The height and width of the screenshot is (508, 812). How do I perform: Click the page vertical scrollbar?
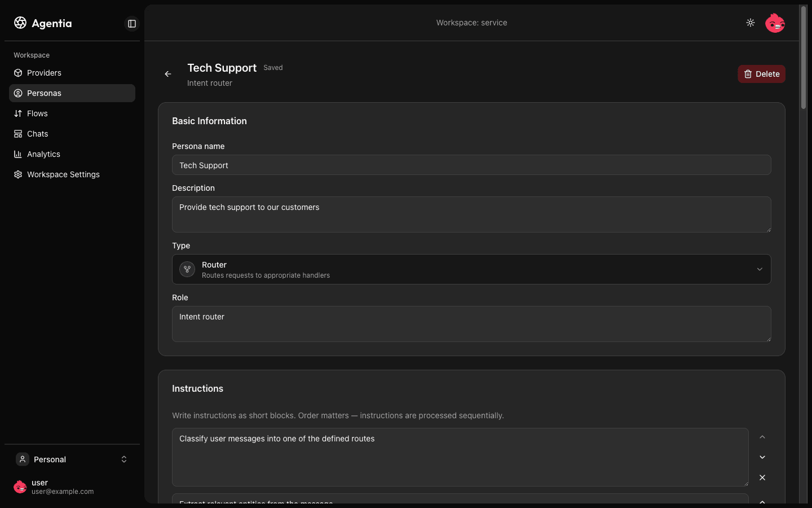point(804,58)
